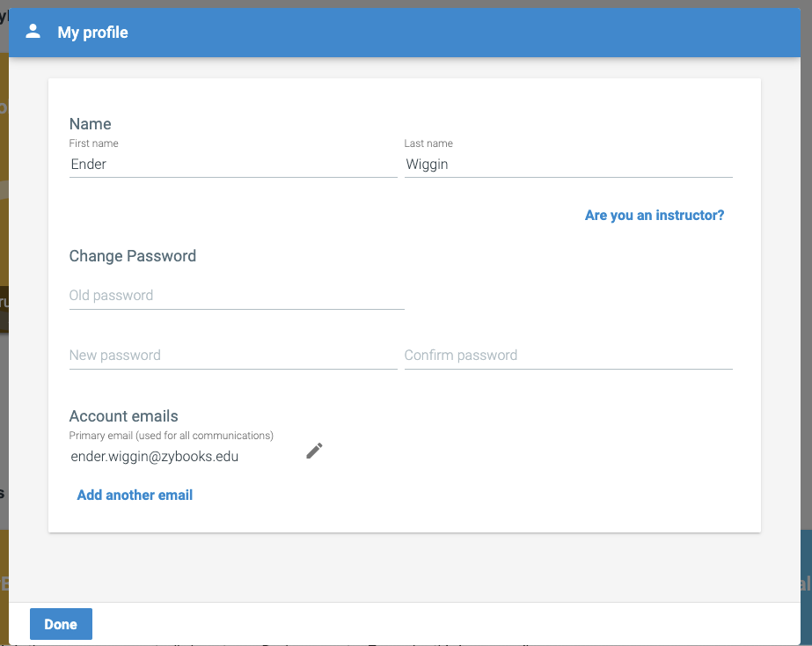Click the 'Name' section heading
Screen dimensions: 812x646
(90, 124)
